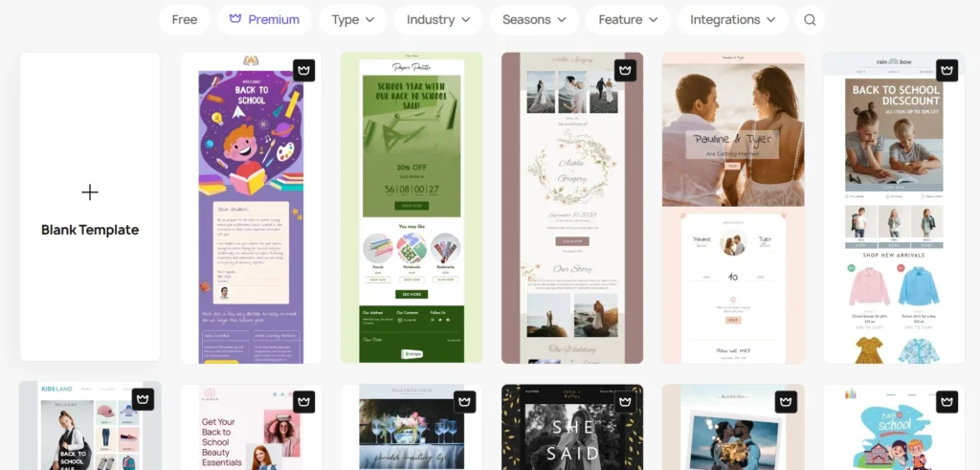
Task: Open the Seasons dropdown
Action: [x=534, y=19]
